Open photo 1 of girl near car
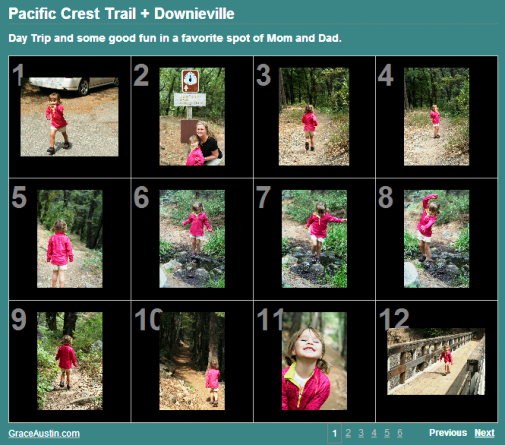Viewport: 505px width, 445px height. [x=69, y=117]
